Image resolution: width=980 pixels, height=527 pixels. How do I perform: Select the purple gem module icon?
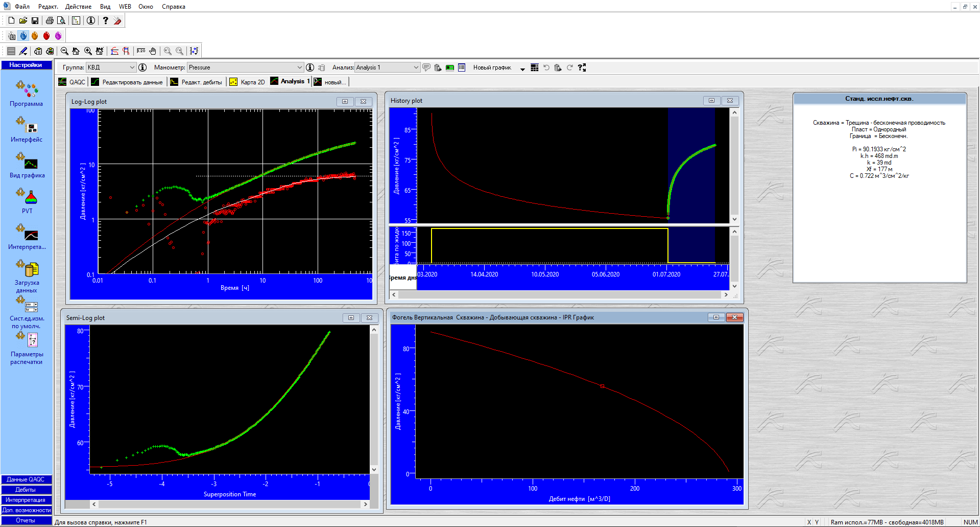(58, 36)
